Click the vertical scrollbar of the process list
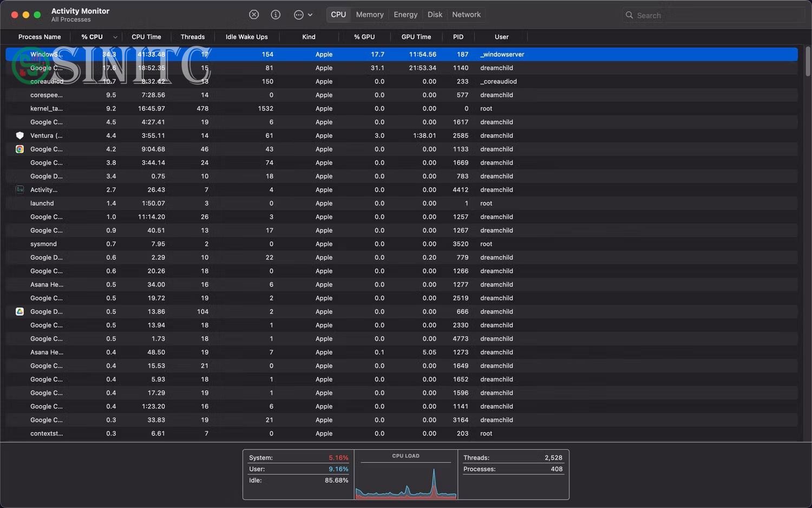 point(808,61)
